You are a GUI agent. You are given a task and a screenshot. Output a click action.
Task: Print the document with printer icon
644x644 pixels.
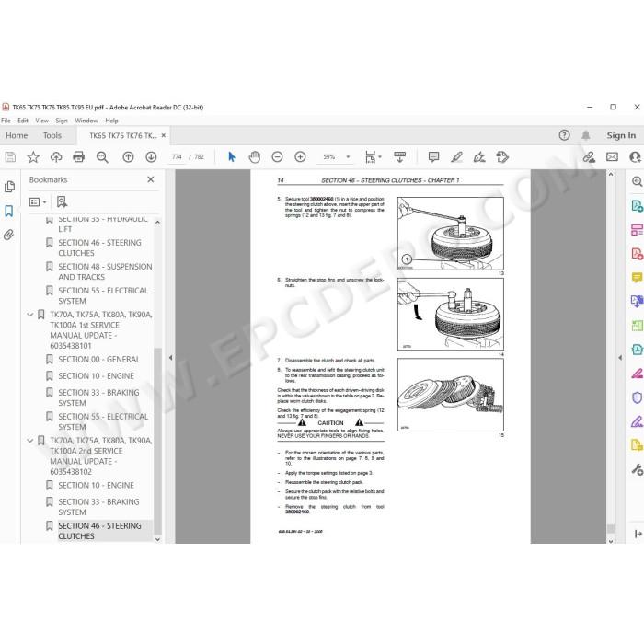pos(78,157)
